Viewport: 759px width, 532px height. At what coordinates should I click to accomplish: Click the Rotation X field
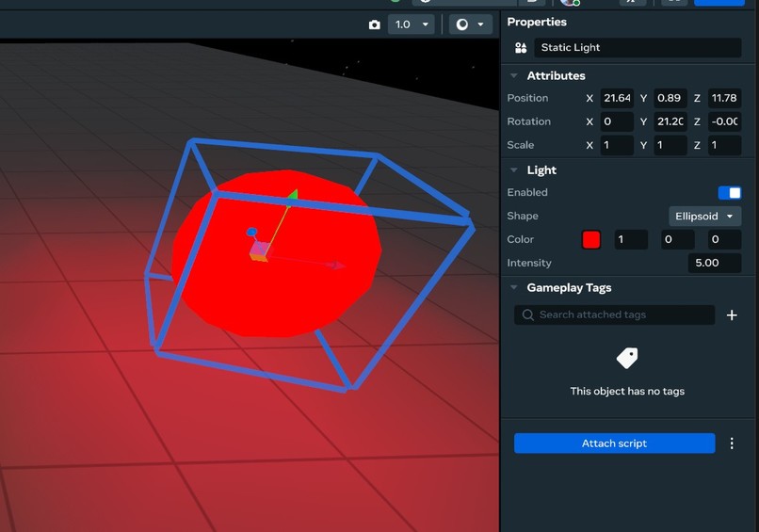click(617, 121)
